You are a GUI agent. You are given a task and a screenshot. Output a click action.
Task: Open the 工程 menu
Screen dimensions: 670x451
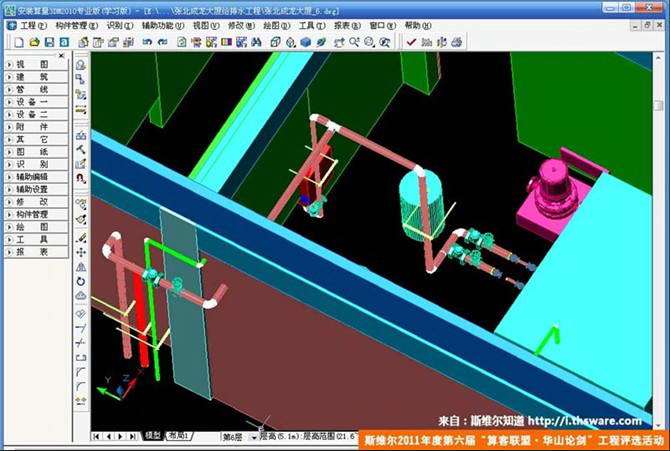pyautogui.click(x=33, y=26)
